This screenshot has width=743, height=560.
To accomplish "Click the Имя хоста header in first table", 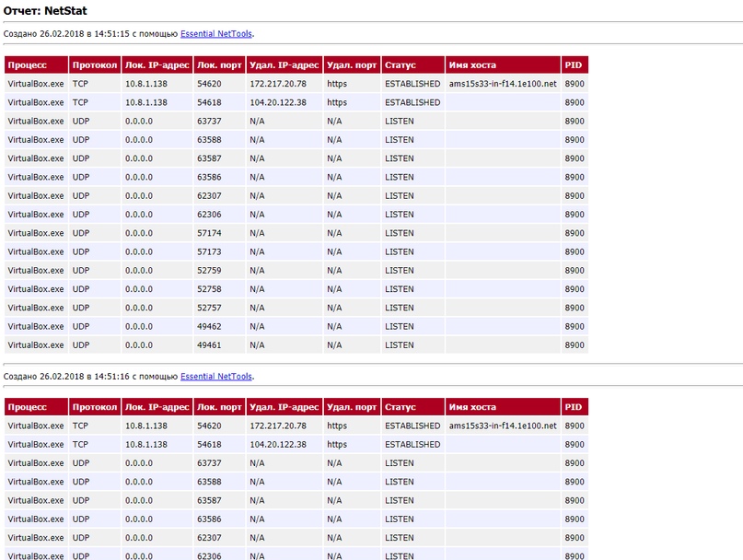I will point(471,65).
